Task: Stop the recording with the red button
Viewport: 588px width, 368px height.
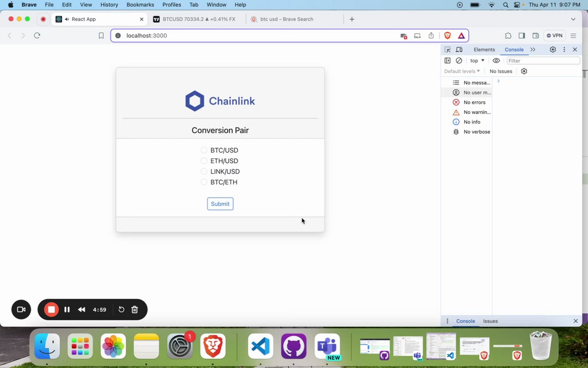Action: pyautogui.click(x=51, y=310)
